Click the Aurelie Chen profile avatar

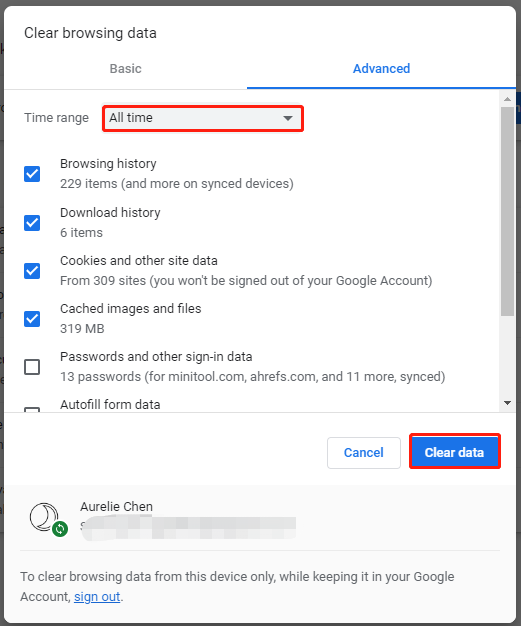(44, 517)
